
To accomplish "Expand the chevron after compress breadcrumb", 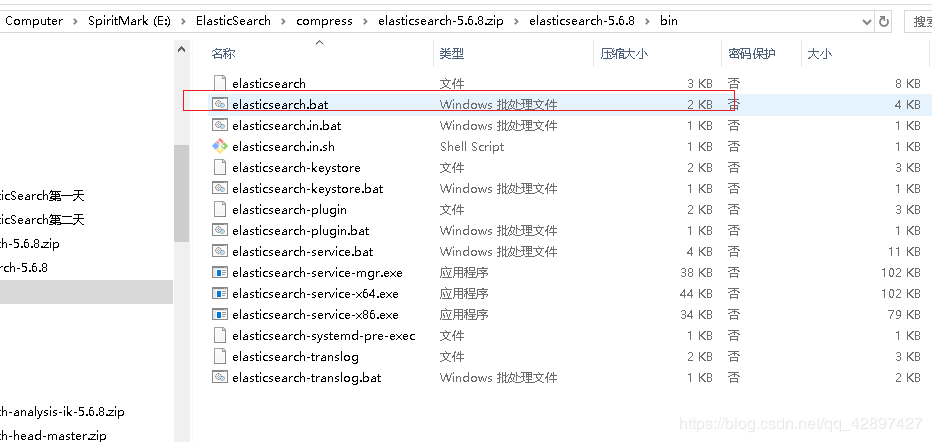I will pyautogui.click(x=365, y=21).
